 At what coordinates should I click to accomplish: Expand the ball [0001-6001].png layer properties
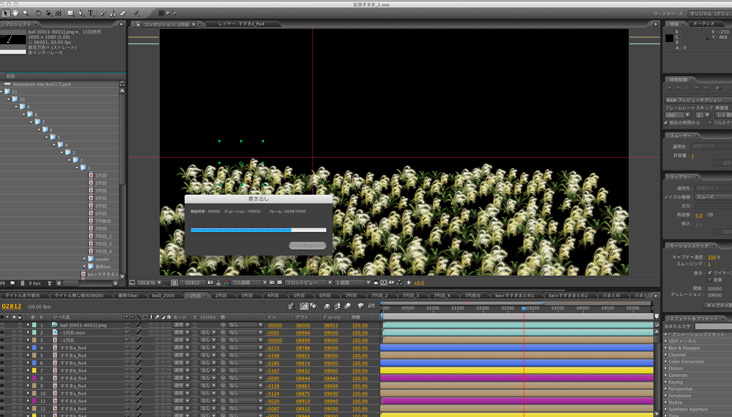point(28,325)
